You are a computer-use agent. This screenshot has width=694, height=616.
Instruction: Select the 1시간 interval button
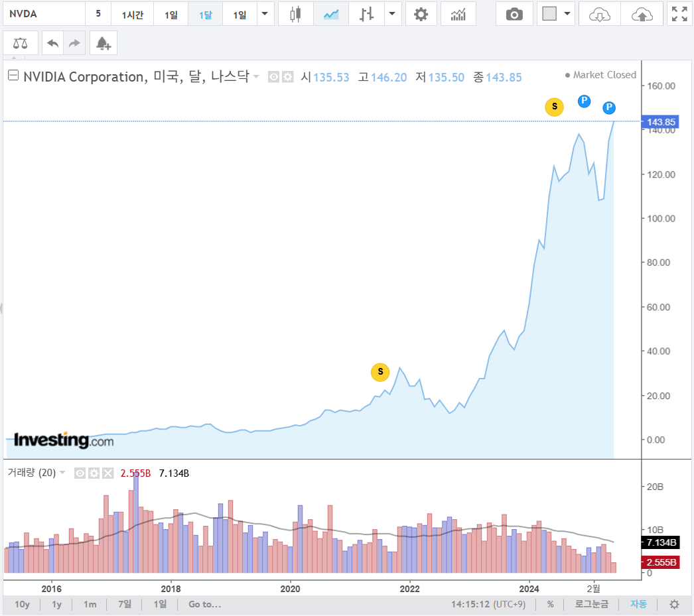132,14
